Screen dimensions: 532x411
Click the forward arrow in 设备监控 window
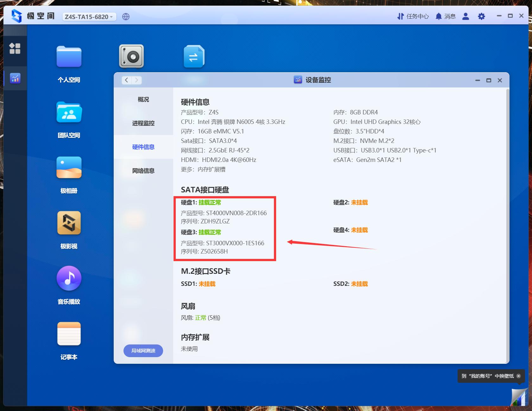[x=136, y=80]
